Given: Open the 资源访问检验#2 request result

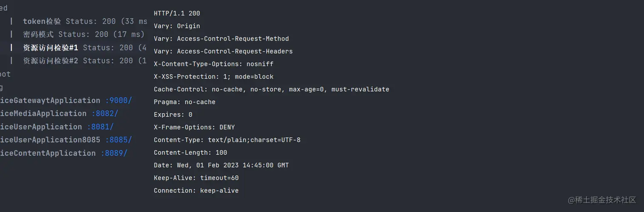Looking at the screenshot, I should [x=85, y=61].
